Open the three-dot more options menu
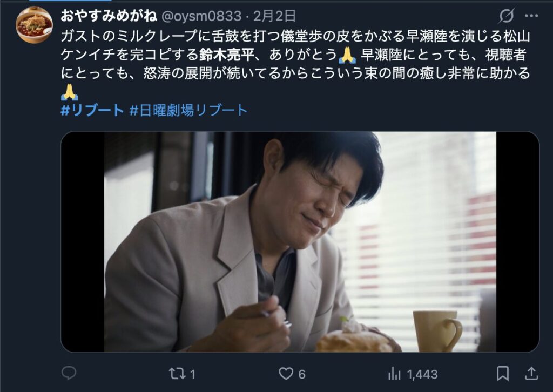Viewport: 553px width, 392px height. (x=531, y=16)
